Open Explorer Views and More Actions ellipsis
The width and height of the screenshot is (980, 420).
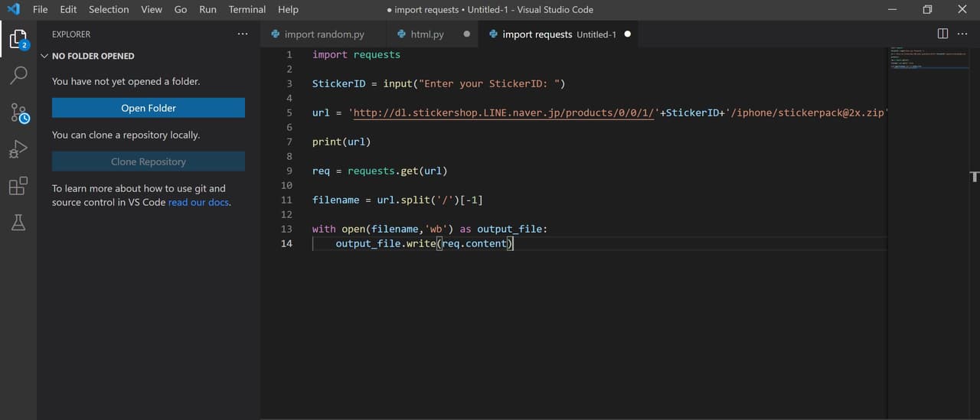(243, 34)
